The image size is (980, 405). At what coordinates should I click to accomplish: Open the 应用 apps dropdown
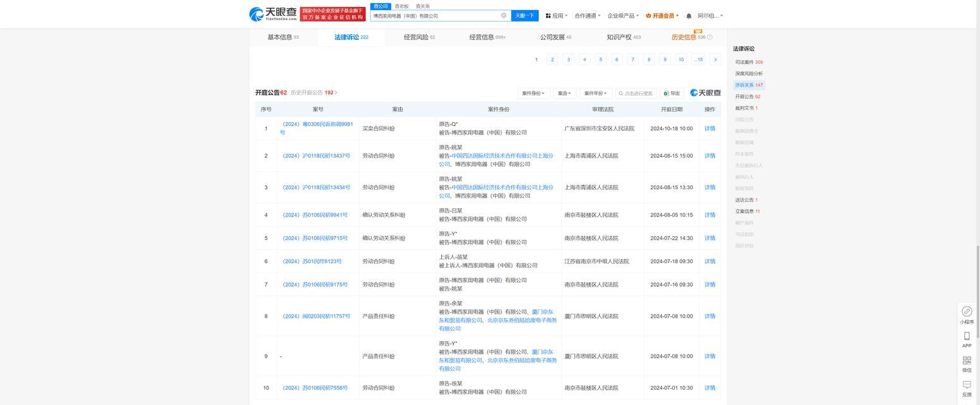(556, 16)
